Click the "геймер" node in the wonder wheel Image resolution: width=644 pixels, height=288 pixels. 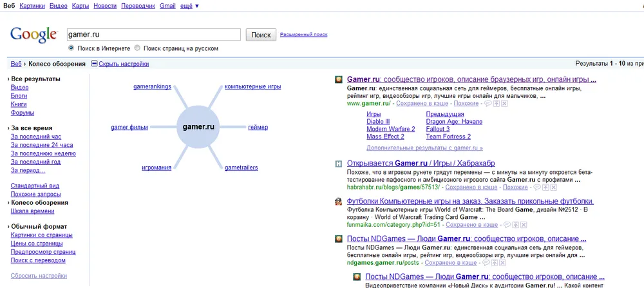coord(258,128)
